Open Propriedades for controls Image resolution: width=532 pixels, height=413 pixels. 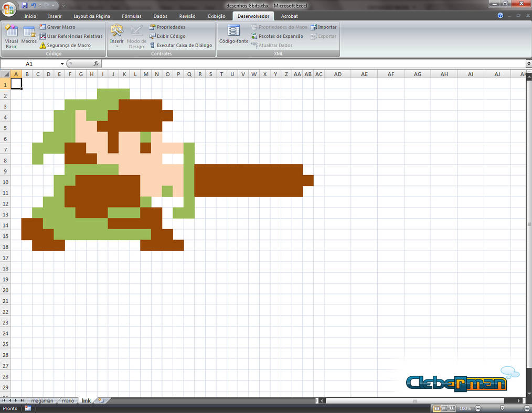coord(167,27)
